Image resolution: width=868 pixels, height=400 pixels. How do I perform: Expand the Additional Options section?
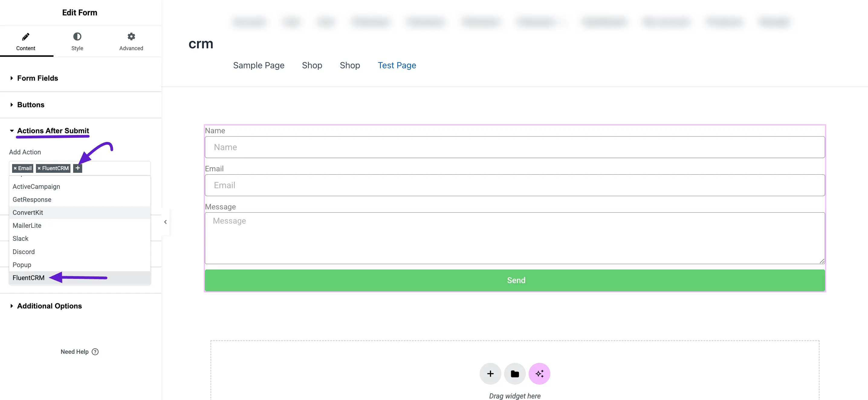49,306
